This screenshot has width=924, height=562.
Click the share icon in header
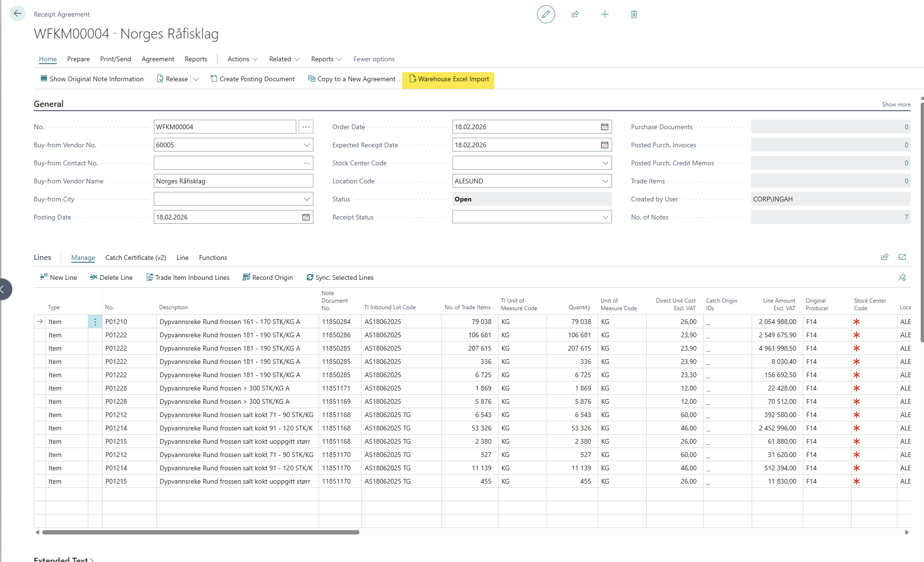(575, 14)
